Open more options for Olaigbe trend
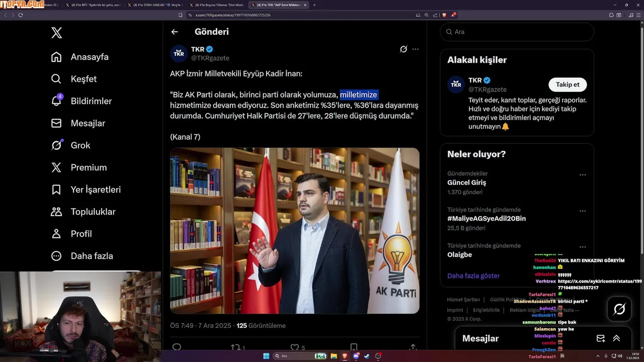 click(582, 247)
